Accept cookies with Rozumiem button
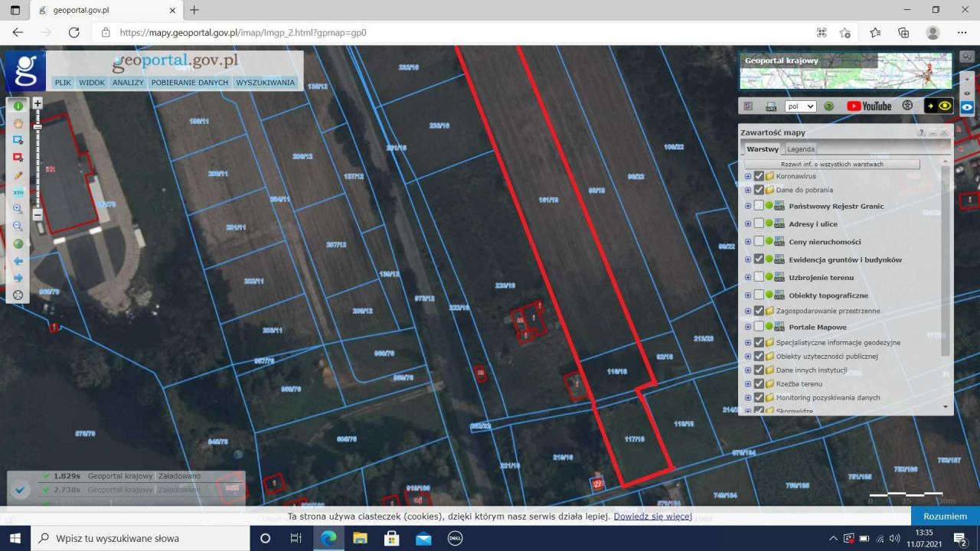 (x=945, y=516)
